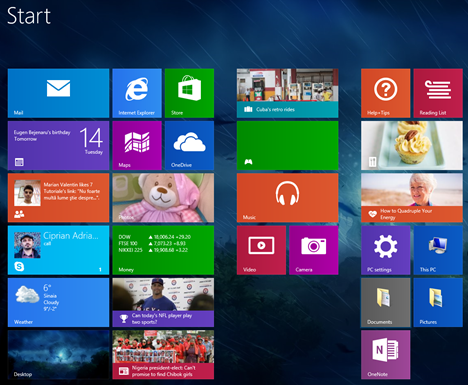468x385 pixels.
Task: Open the Pictures folder tile
Action: click(x=438, y=302)
